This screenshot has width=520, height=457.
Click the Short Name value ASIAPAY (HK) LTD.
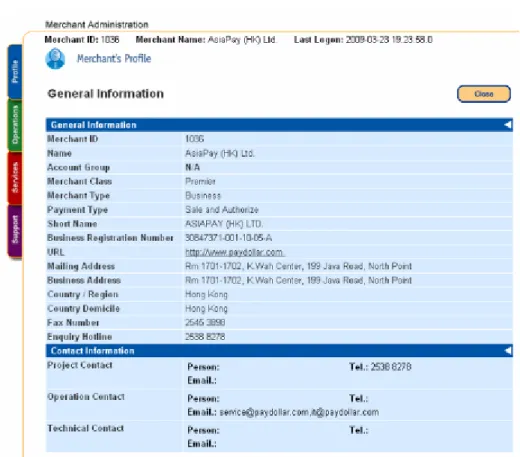pyautogui.click(x=224, y=224)
